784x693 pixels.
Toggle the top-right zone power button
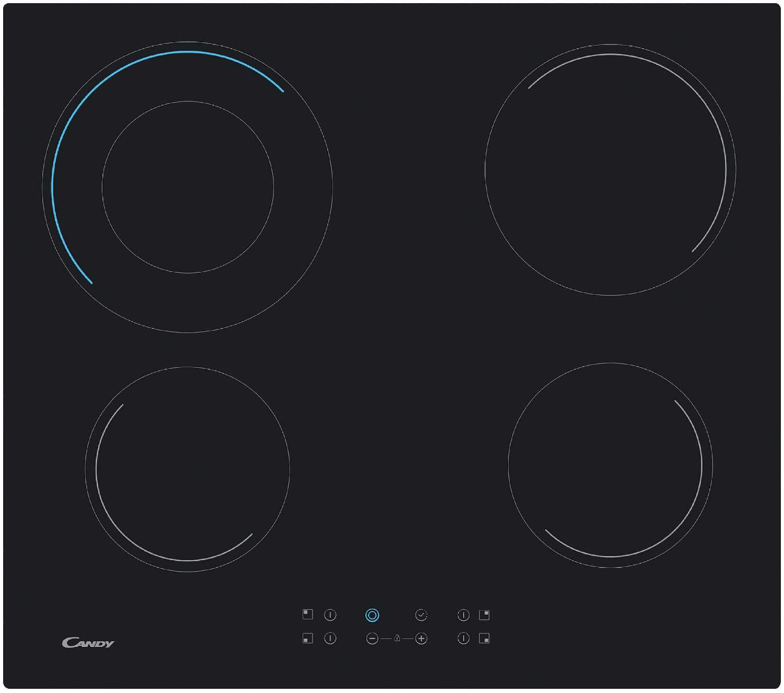point(463,615)
